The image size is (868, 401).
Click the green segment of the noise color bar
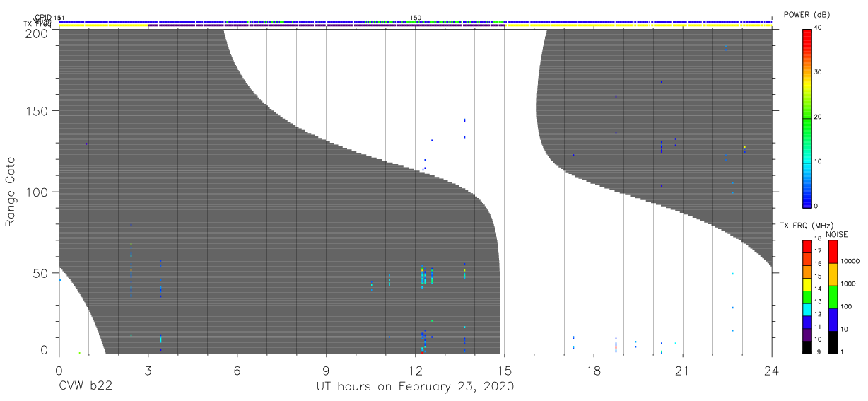(833, 297)
